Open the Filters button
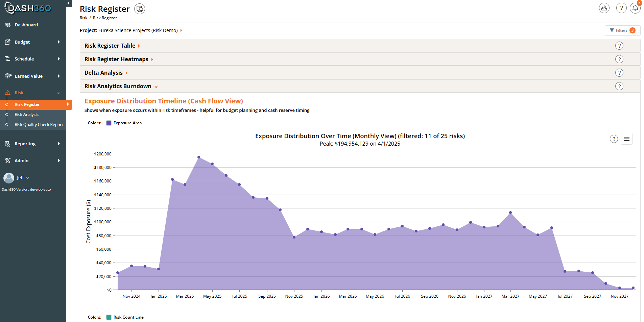The height and width of the screenshot is (322, 644). point(622,30)
